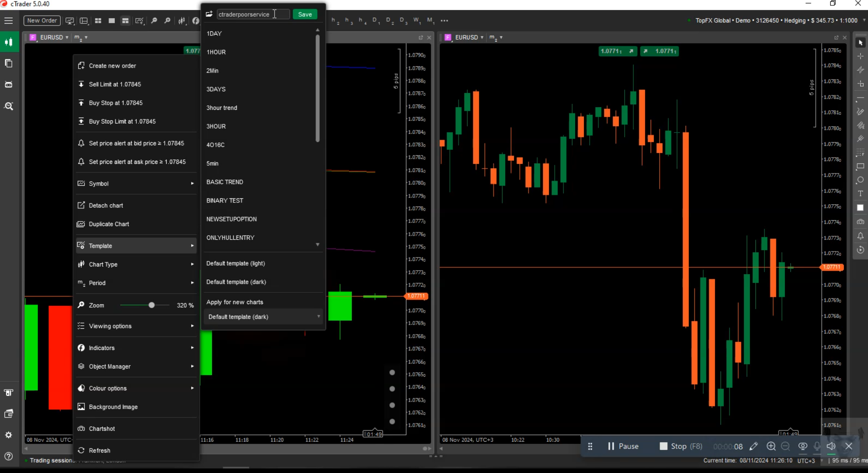The width and height of the screenshot is (868, 473).
Task: Take a chartshot with camera icon
Action: tap(860, 222)
